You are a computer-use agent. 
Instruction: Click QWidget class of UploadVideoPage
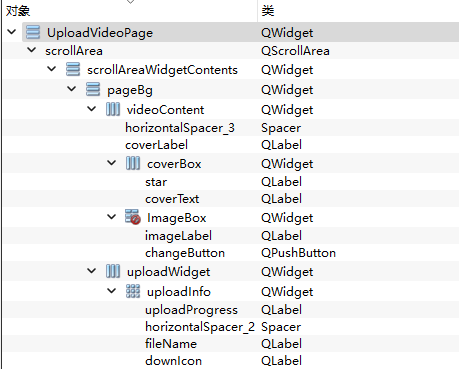pos(287,33)
